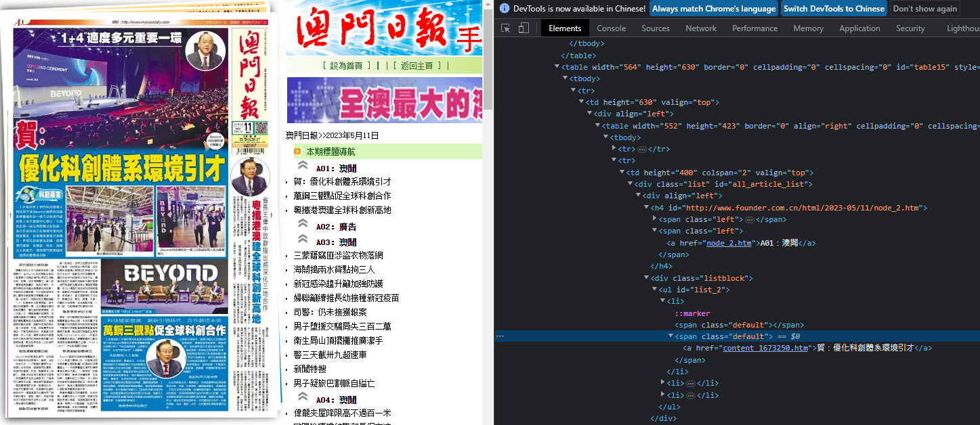The width and height of the screenshot is (980, 425).
Task: Expand the collapsed tr node
Action: (x=614, y=149)
